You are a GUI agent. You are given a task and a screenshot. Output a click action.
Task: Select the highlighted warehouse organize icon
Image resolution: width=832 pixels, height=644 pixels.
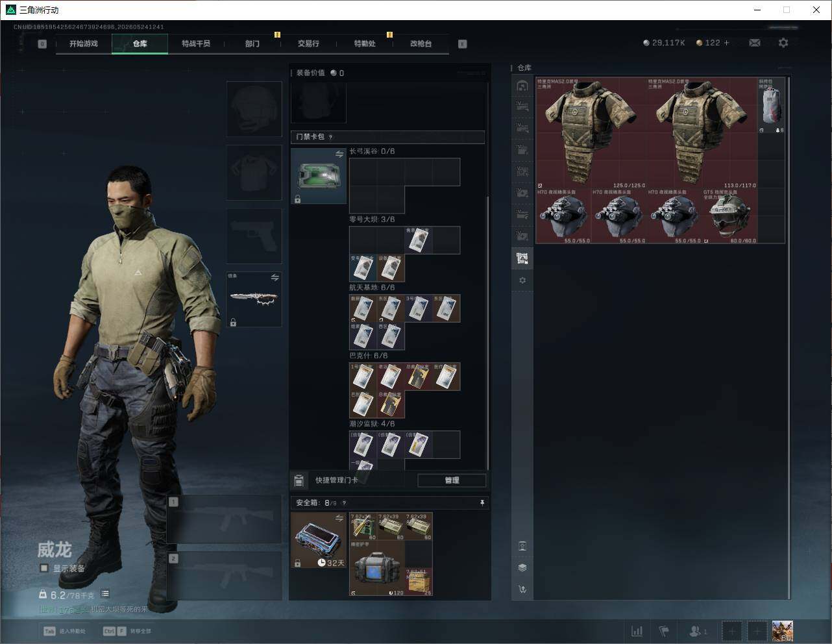point(522,258)
